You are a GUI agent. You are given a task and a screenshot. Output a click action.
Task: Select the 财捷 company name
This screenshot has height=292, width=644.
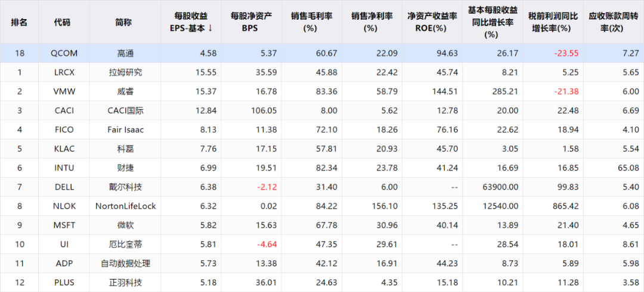click(x=126, y=168)
